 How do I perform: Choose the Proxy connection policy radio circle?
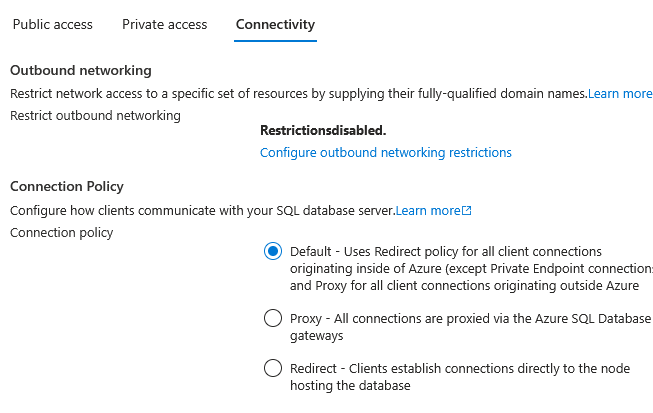pos(272,319)
